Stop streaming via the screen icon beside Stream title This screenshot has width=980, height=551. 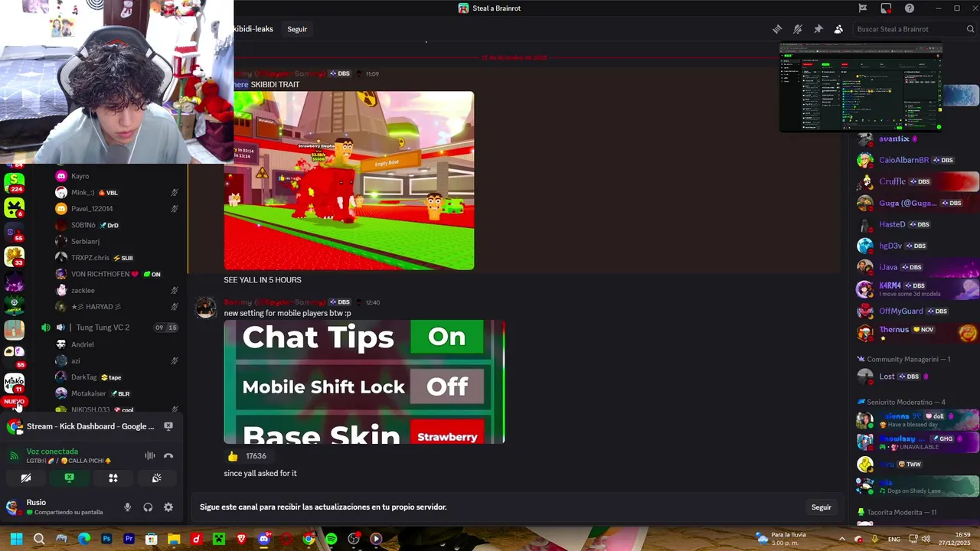[168, 426]
